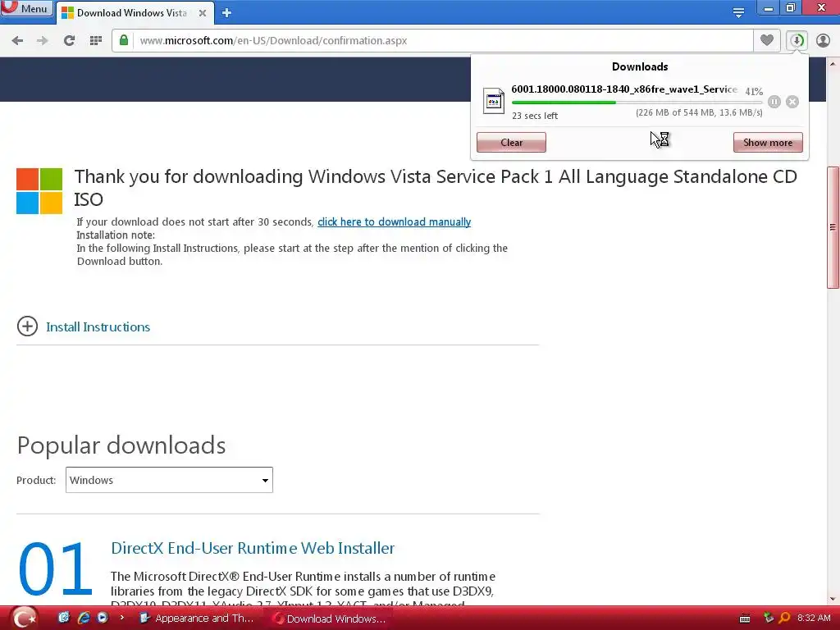Click the download progress bar
840x630 pixels.
[x=637, y=103]
